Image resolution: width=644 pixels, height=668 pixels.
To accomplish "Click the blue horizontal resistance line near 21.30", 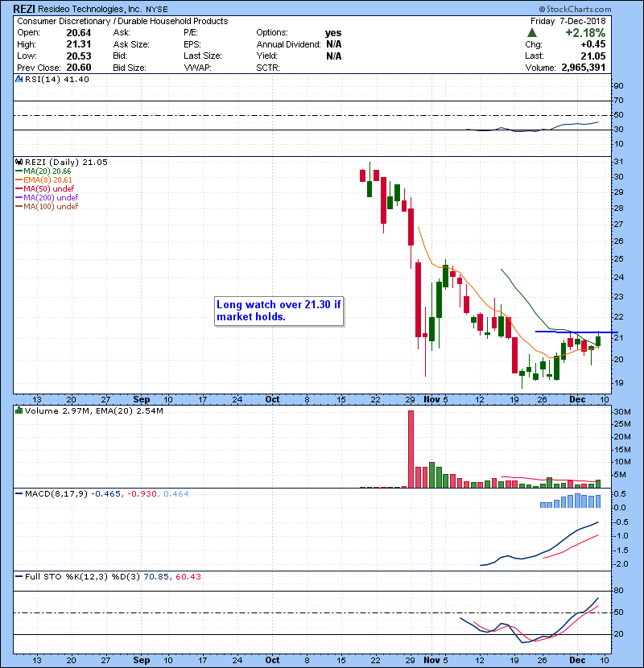I will tap(576, 332).
